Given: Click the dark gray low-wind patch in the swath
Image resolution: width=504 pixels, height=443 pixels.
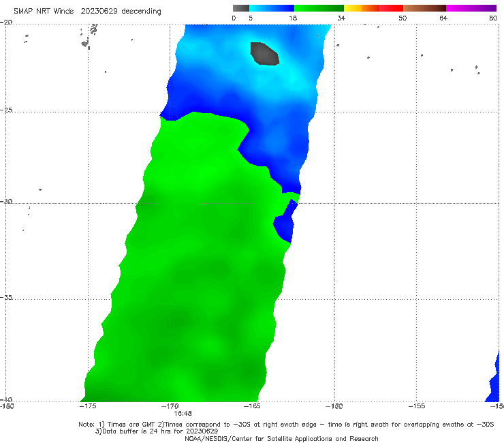Looking at the screenshot, I should (x=264, y=54).
